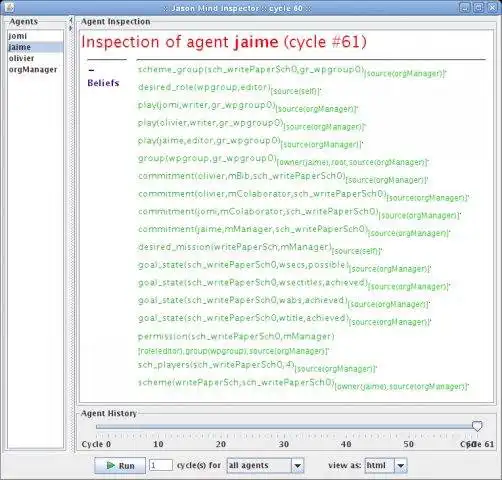
Task: Click belief 'commitment(olivier,mBib,sch_writePaperSch0)'
Action: [242, 176]
